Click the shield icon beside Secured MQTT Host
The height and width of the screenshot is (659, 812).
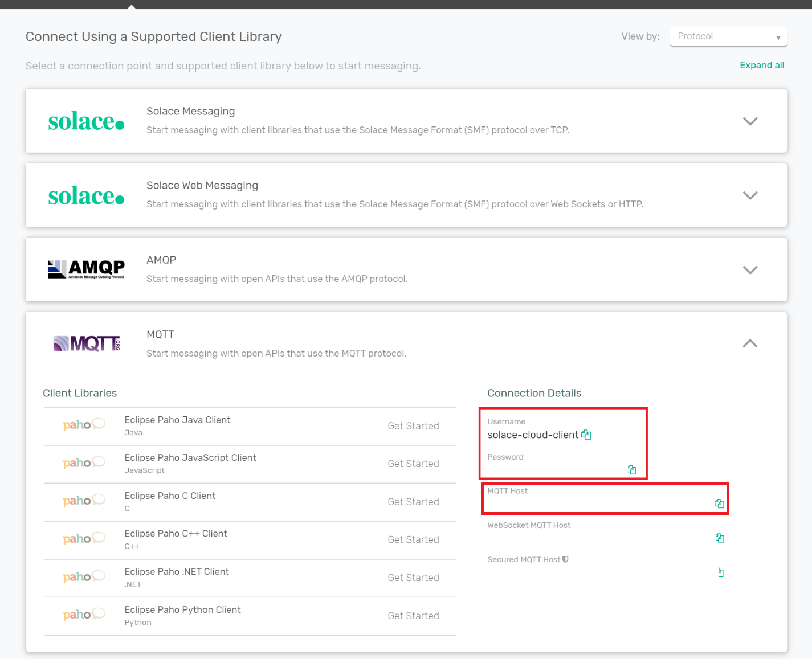point(565,559)
